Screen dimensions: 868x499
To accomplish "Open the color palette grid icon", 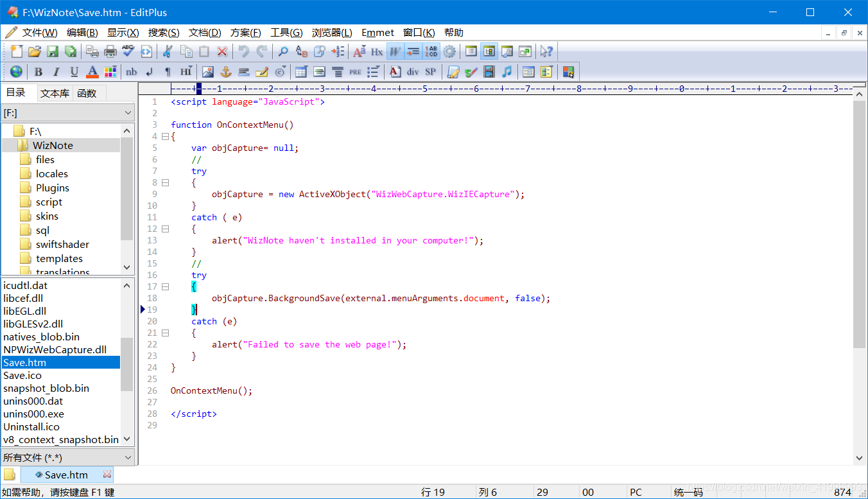I will [x=110, y=71].
